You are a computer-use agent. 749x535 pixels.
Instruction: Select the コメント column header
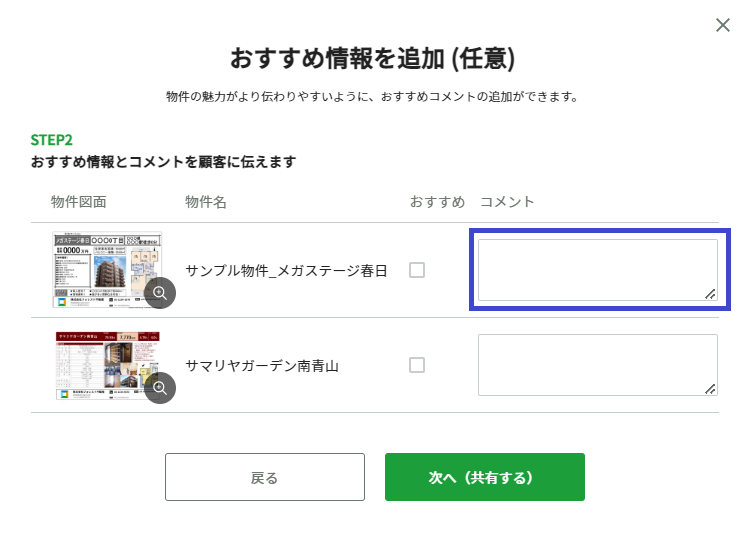pos(507,202)
